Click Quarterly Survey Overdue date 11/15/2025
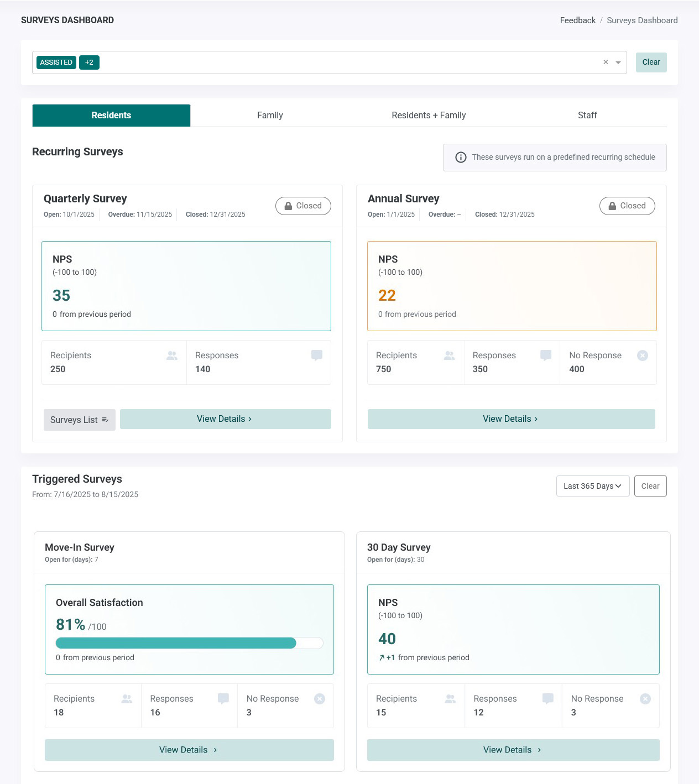The height and width of the screenshot is (784, 699). [x=154, y=215]
